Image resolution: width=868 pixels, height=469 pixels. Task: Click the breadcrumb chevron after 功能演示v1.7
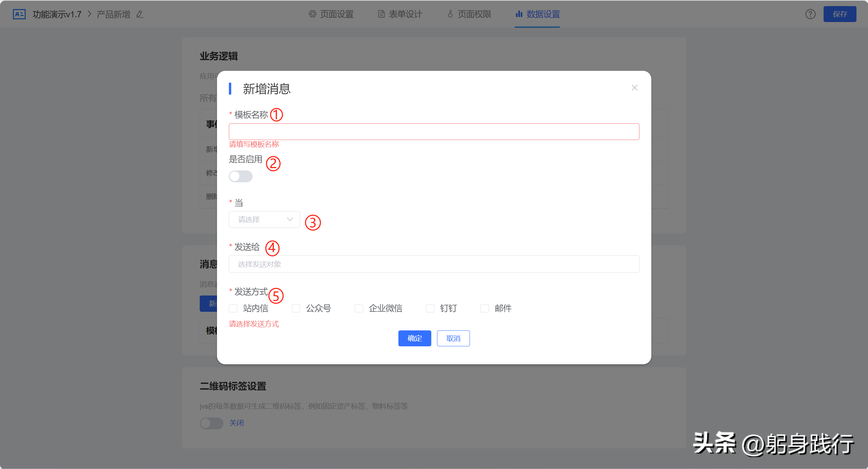tap(90, 14)
